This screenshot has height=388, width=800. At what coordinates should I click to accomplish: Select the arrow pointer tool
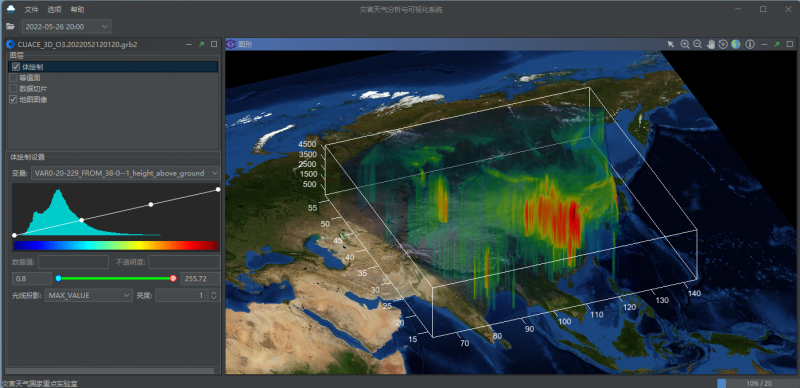671,44
